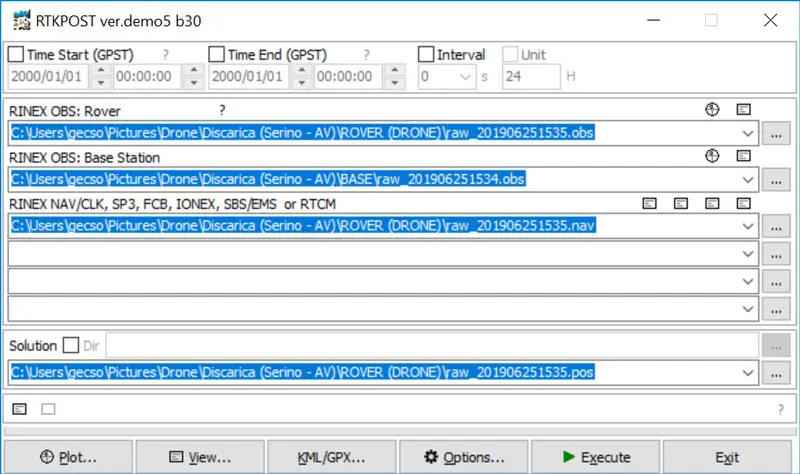Open third view icon on RINEX NAV row
800x474 pixels.
[712, 204]
